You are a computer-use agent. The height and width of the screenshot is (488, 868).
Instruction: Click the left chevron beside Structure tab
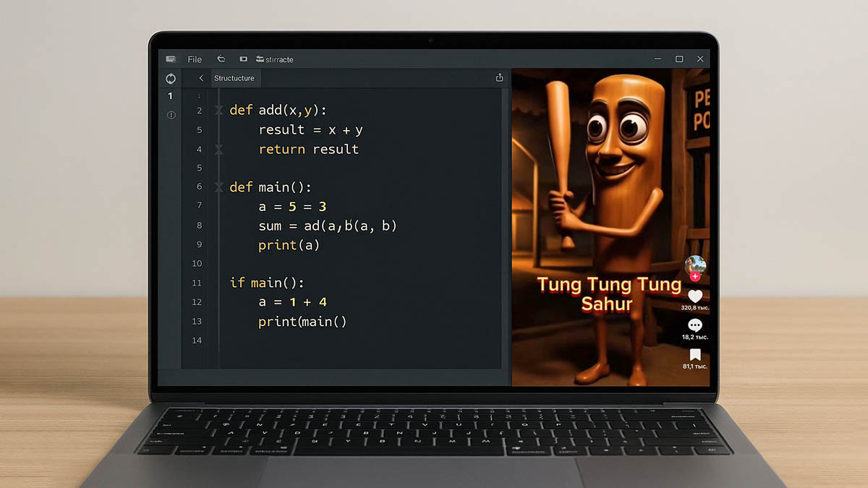(x=201, y=78)
